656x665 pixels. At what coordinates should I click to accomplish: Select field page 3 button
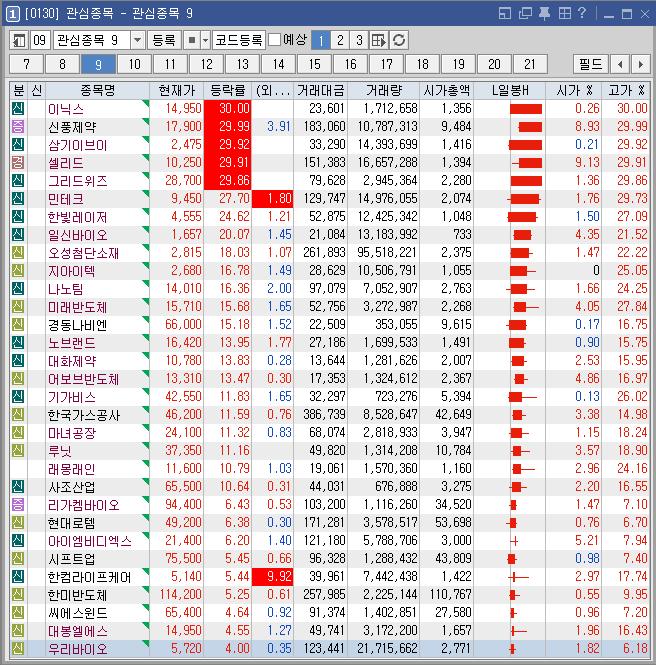[x=359, y=40]
